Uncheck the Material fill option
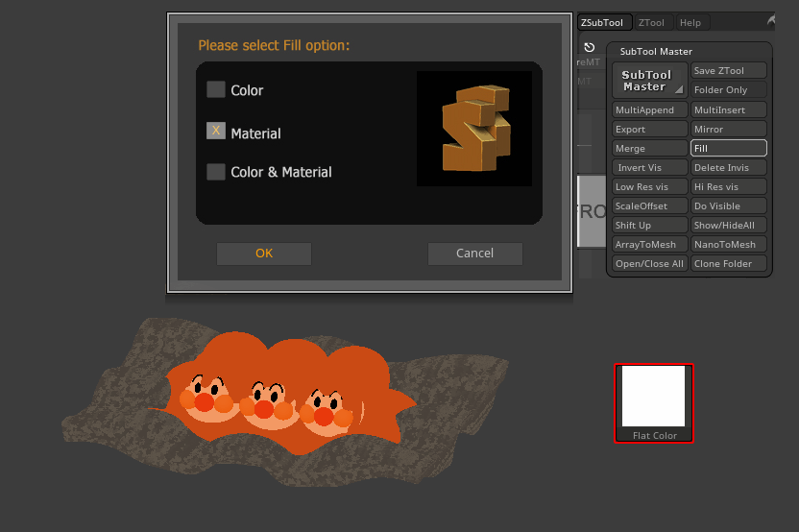 tap(216, 131)
